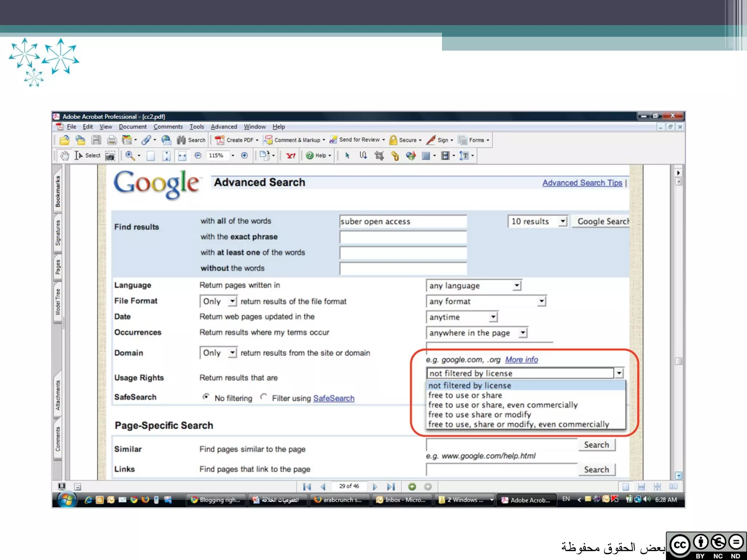Screen dimensions: 747x560
Task: Click the Save disk icon
Action: click(96, 140)
